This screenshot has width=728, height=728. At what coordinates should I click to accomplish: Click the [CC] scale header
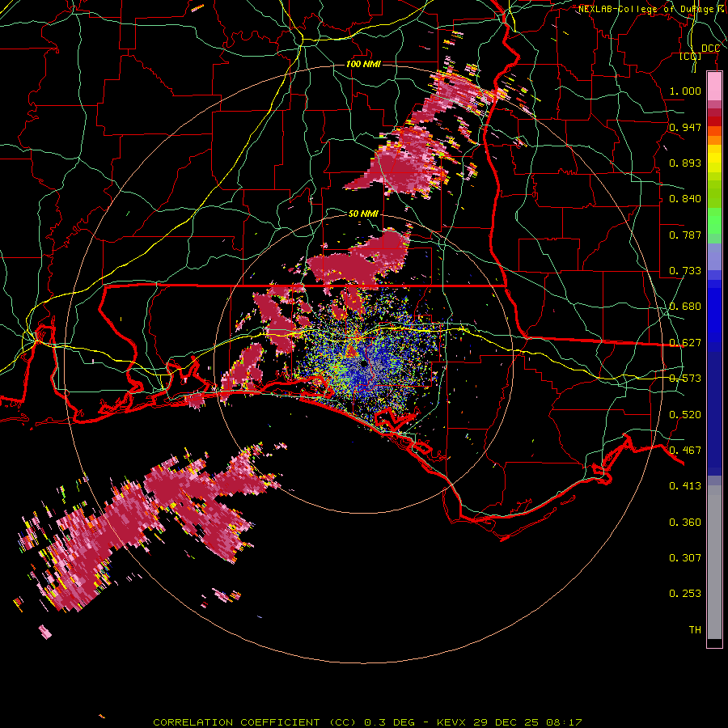691,56
